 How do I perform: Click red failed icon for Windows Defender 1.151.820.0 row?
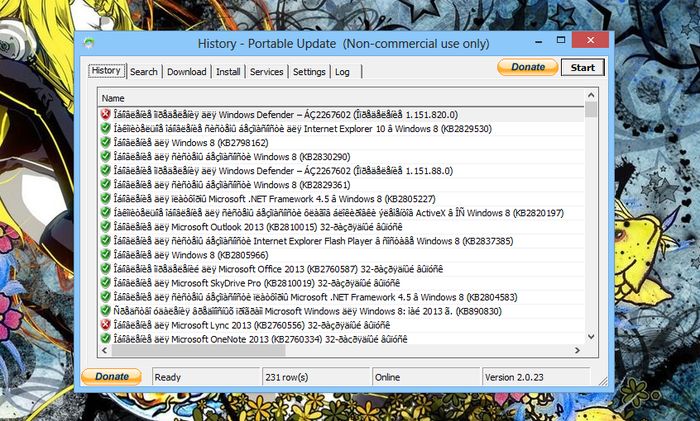click(105, 114)
